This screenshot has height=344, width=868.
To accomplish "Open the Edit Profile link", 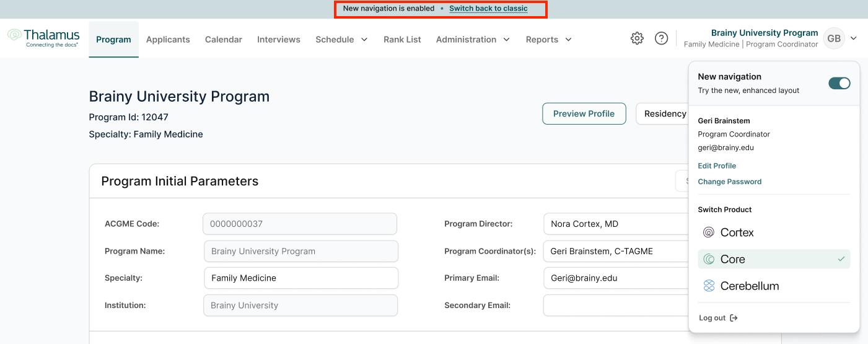I will [x=717, y=165].
